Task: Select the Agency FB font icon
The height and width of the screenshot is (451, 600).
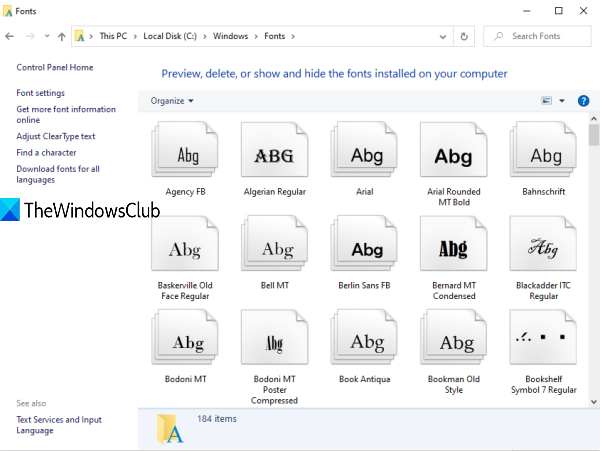Action: pyautogui.click(x=185, y=149)
